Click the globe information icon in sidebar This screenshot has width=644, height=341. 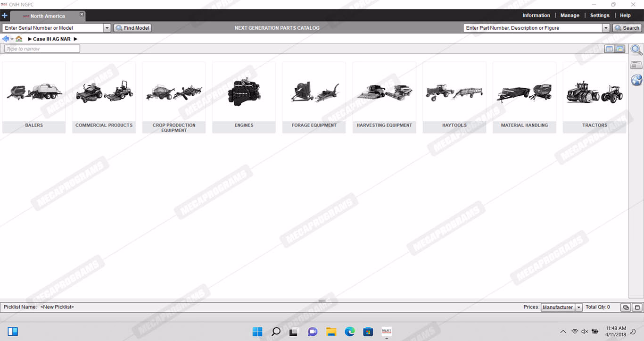pos(636,80)
